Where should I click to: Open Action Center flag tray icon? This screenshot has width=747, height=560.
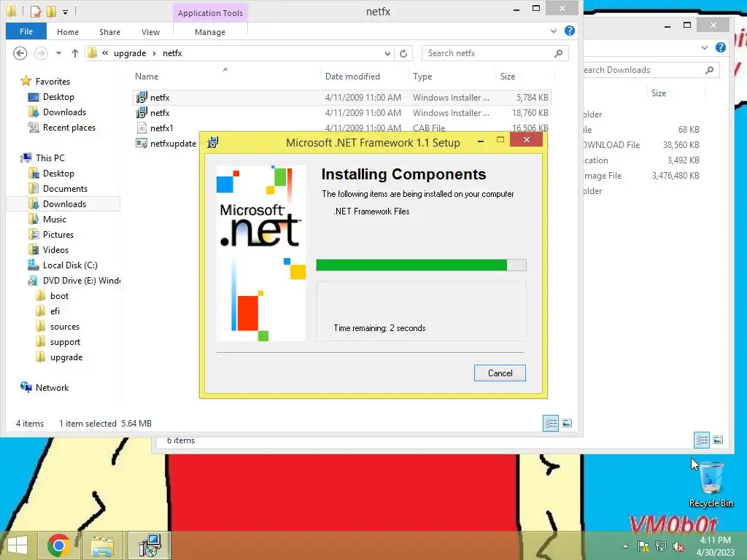click(643, 546)
